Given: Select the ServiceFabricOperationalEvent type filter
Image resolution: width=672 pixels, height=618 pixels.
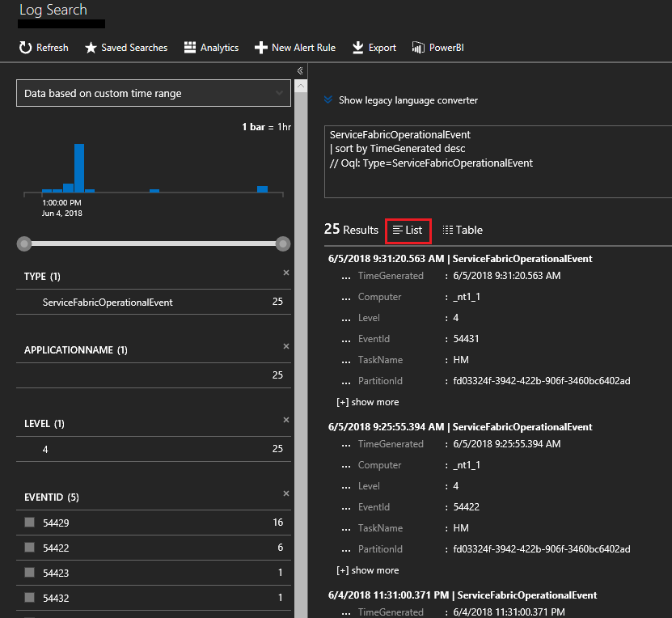Looking at the screenshot, I should [x=108, y=303].
